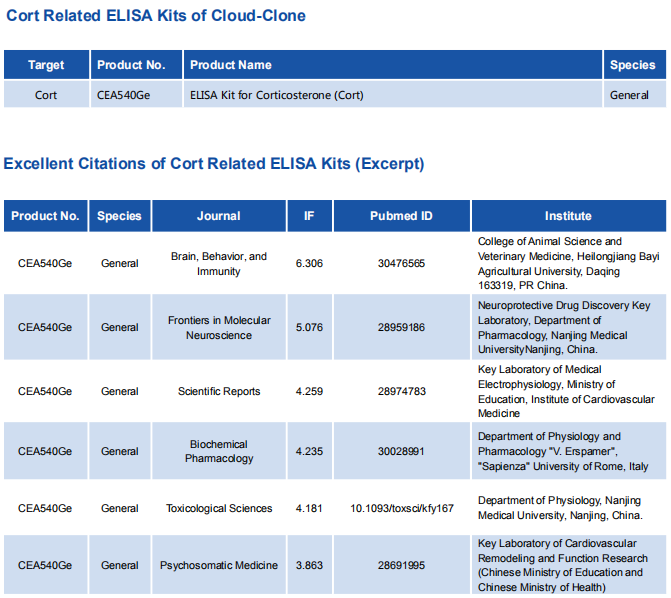Click product number CEA540Ge in top table
Screen dimensions: 671x598
coord(123,96)
